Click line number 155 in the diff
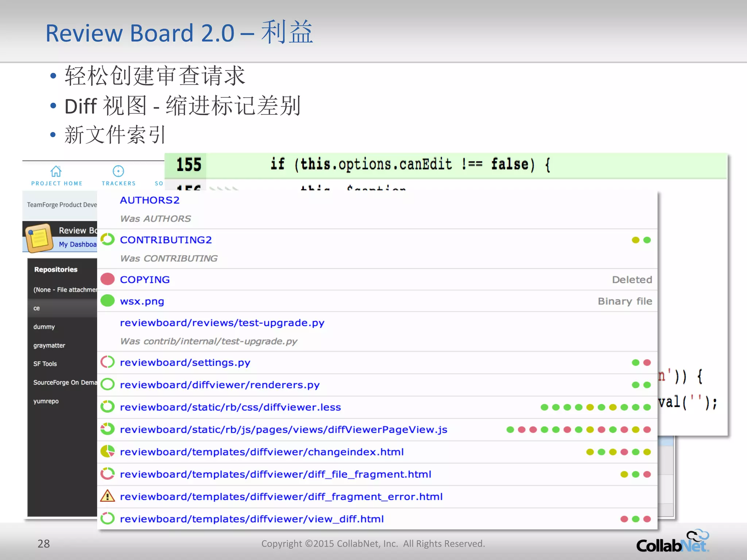747x560 pixels. click(x=189, y=164)
